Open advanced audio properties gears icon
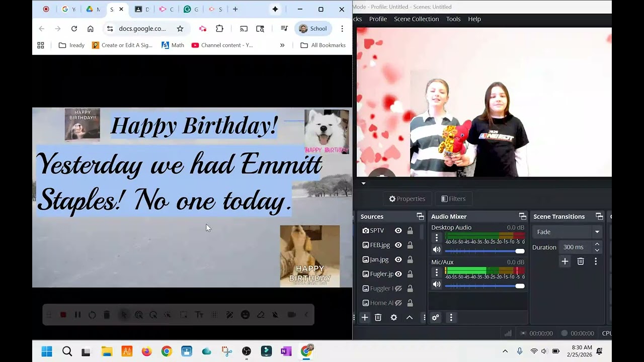The height and width of the screenshot is (362, 644). pyautogui.click(x=436, y=318)
